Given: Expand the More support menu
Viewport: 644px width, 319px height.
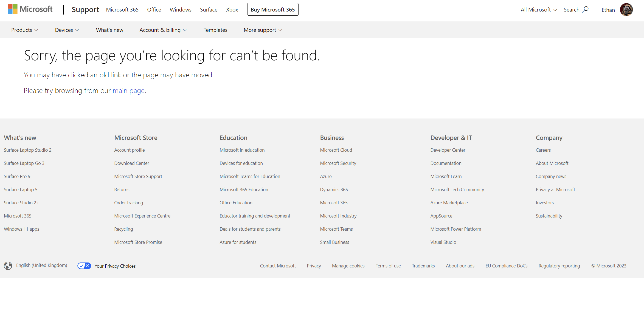Looking at the screenshot, I should point(263,30).
